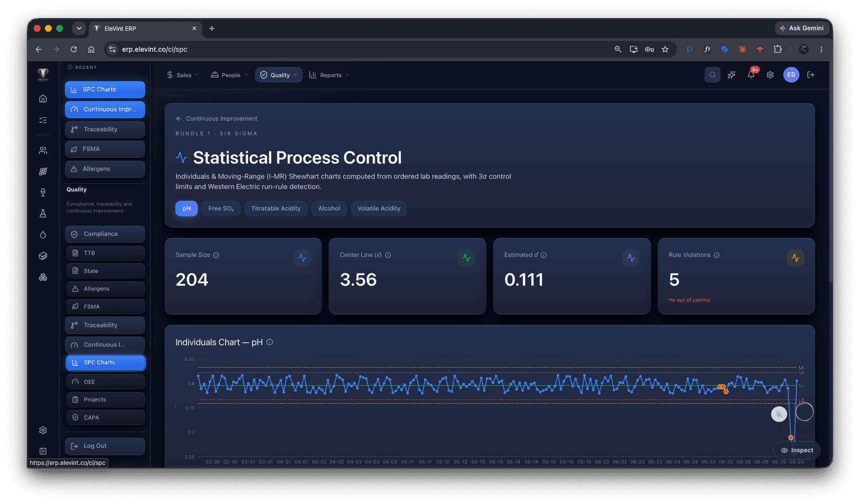Expand the Sales menu
Image resolution: width=860 pixels, height=504 pixels.
(x=183, y=75)
